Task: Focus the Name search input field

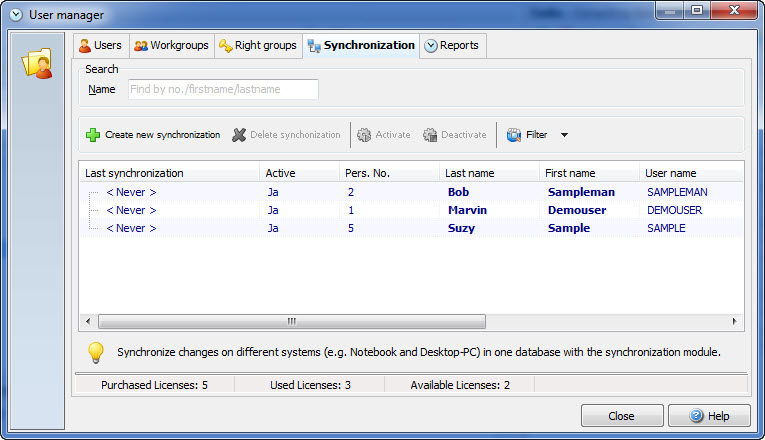Action: (223, 89)
